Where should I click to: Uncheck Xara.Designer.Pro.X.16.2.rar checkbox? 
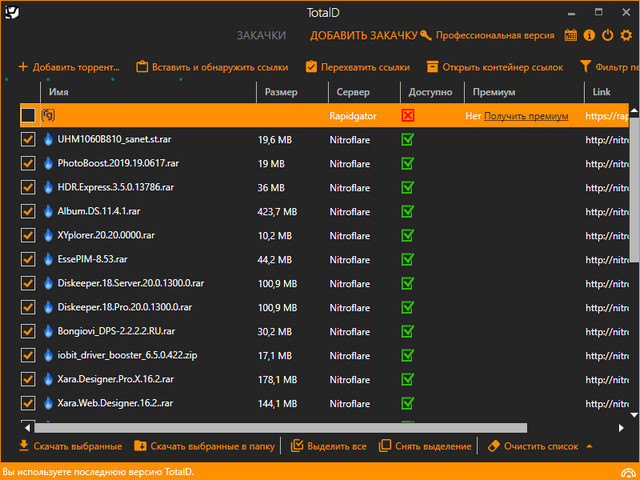pos(28,379)
